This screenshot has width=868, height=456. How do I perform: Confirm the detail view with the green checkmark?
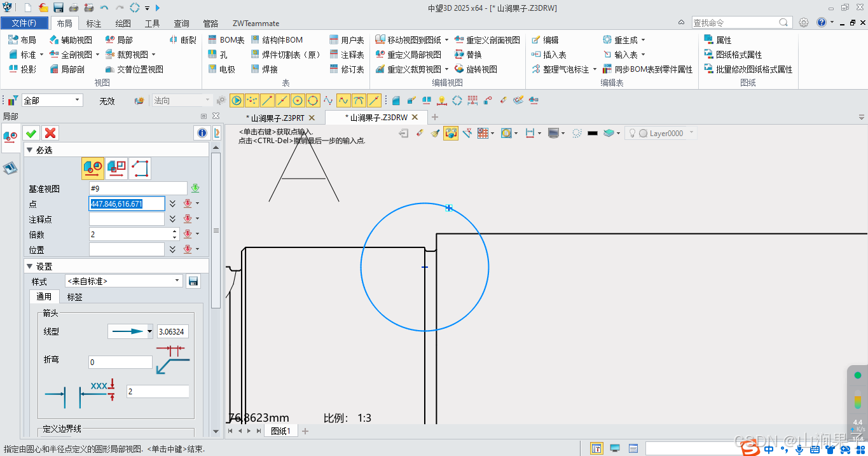[x=31, y=133]
